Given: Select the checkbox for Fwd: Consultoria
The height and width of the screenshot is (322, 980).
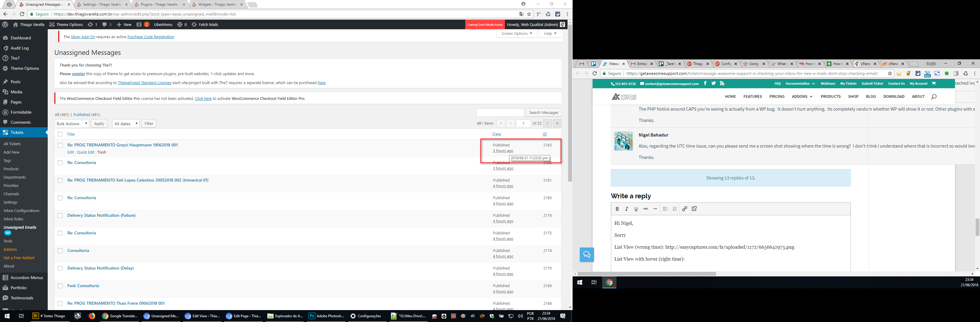Looking at the screenshot, I should (60, 286).
